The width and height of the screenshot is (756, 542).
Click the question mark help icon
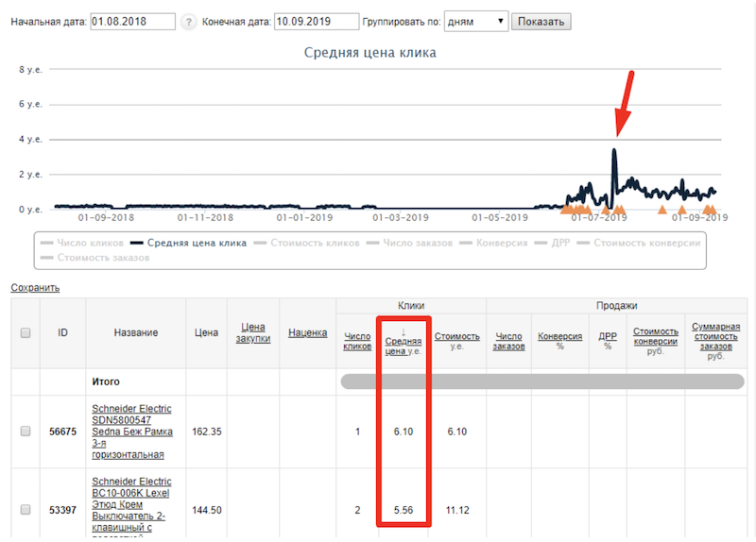point(189,22)
